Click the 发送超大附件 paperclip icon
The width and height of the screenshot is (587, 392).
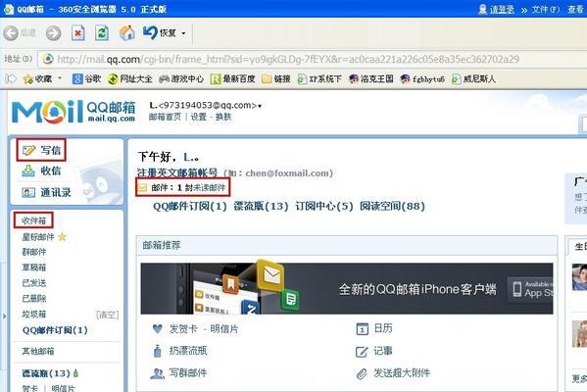coord(362,373)
